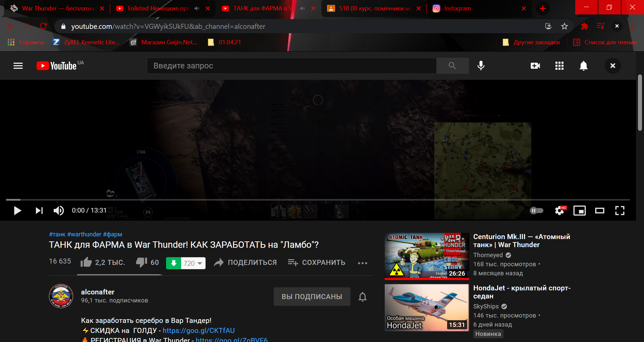Enable miniplayer mode
Viewport: 644px width, 342px height.
point(580,211)
